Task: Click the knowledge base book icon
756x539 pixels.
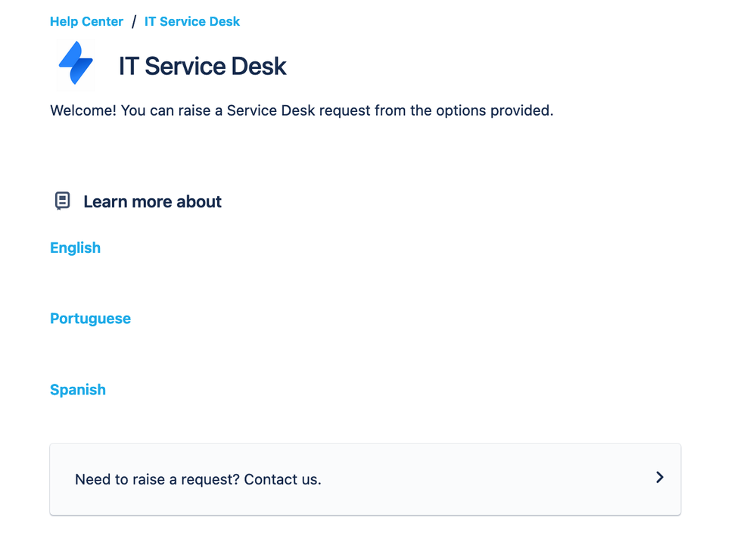Action: tap(63, 201)
